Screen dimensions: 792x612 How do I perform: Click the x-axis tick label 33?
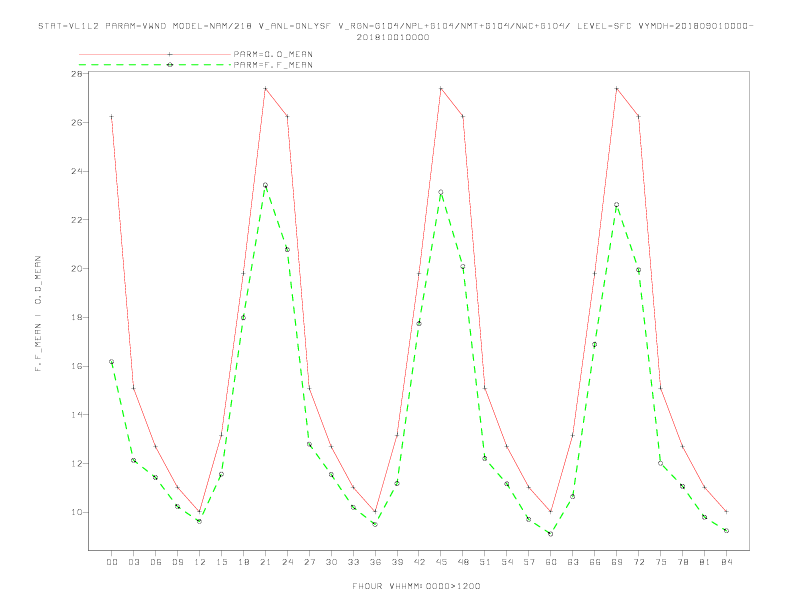353,562
